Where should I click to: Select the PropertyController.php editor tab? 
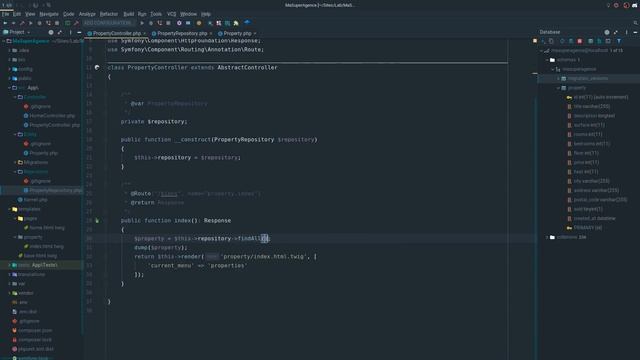click(117, 33)
